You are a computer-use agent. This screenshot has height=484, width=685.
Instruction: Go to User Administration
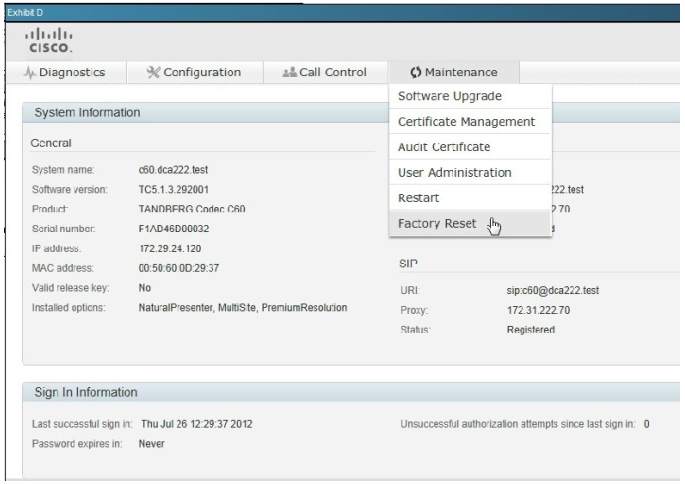click(x=455, y=172)
